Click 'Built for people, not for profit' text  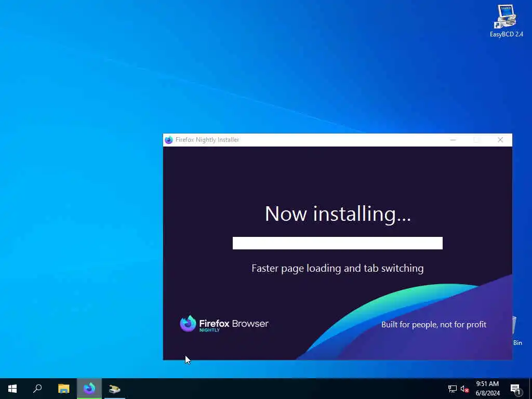coord(434,325)
